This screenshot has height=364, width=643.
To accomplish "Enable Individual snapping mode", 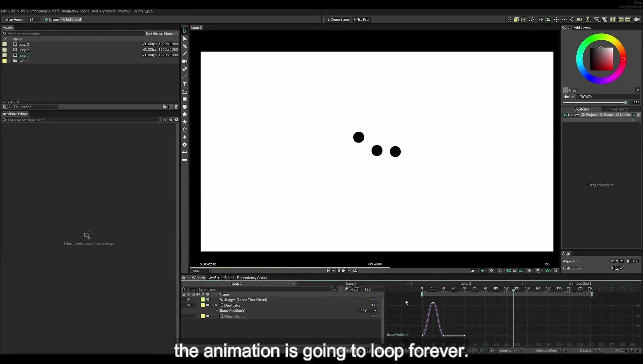I will [x=71, y=19].
